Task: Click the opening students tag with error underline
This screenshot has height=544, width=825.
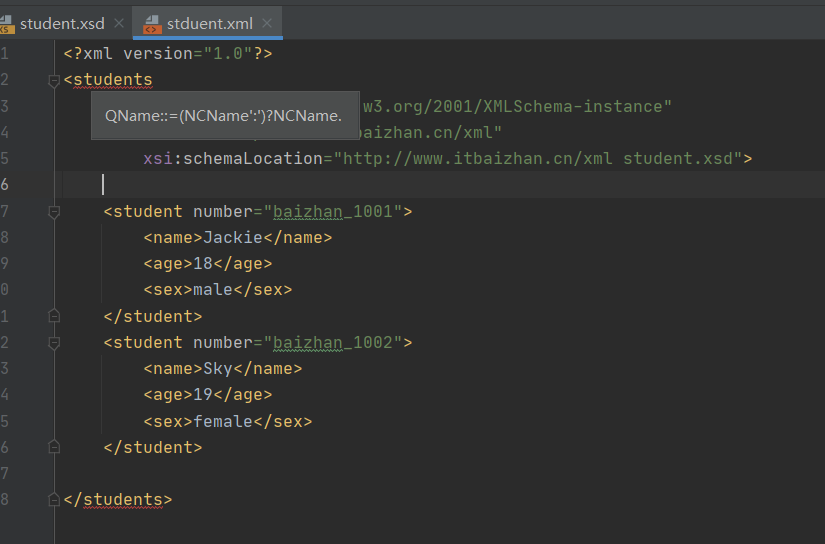Action: (x=108, y=80)
